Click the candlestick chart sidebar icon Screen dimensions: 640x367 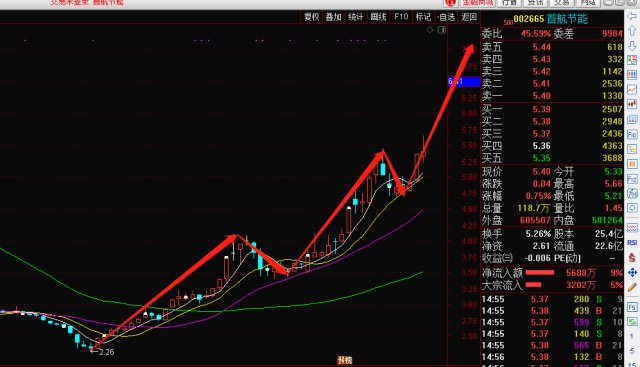point(632,105)
